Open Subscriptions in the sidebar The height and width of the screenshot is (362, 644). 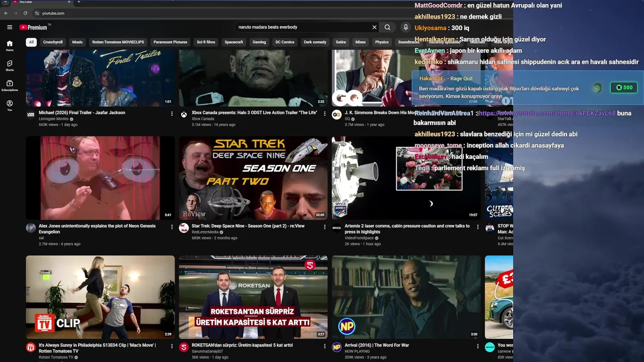pyautogui.click(x=10, y=85)
